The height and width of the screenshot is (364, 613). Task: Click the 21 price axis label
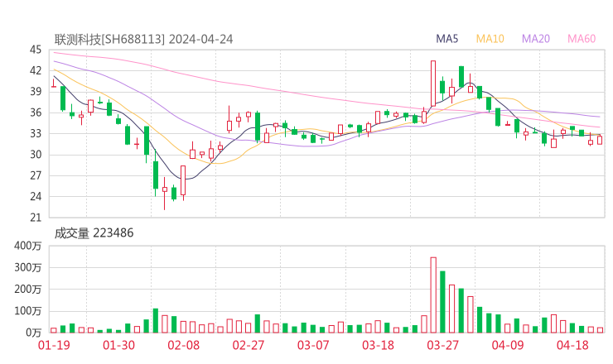(x=36, y=218)
